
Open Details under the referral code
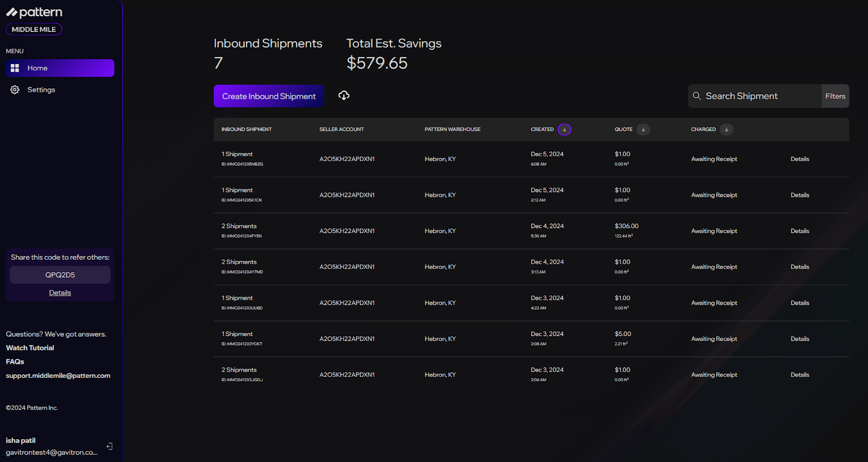[x=60, y=293]
